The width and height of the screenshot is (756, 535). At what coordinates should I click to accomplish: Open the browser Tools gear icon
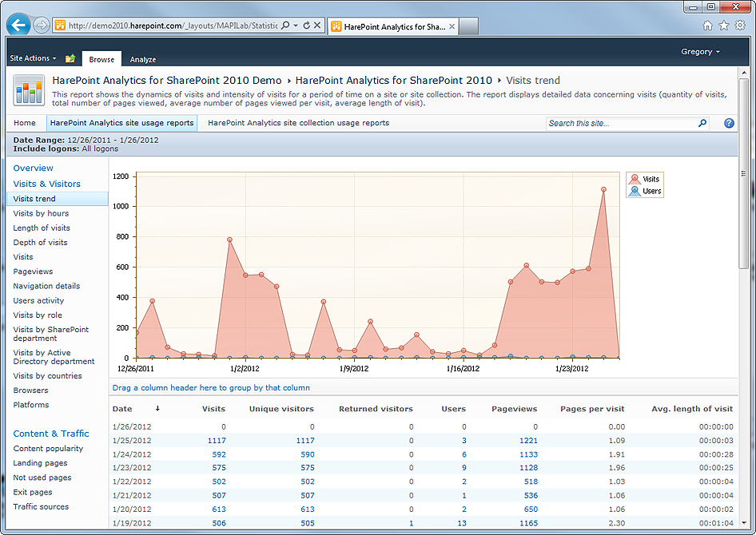[x=739, y=26]
